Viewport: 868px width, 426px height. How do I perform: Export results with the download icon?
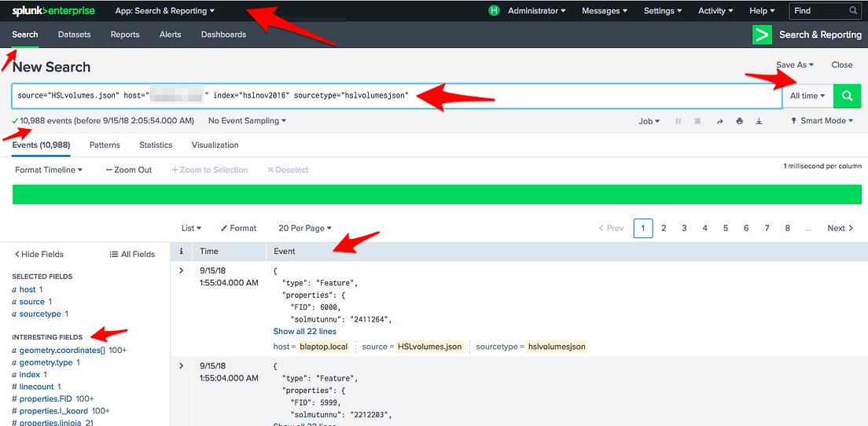tap(759, 120)
